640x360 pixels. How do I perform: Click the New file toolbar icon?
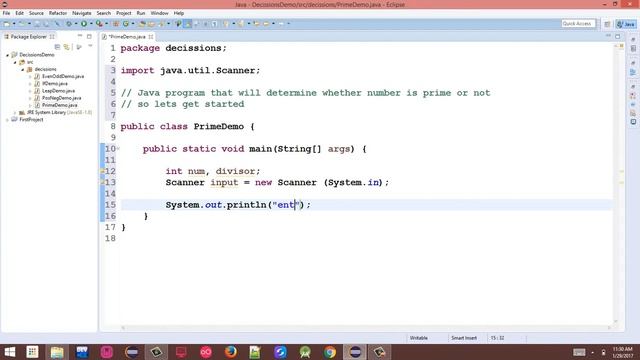(x=7, y=24)
